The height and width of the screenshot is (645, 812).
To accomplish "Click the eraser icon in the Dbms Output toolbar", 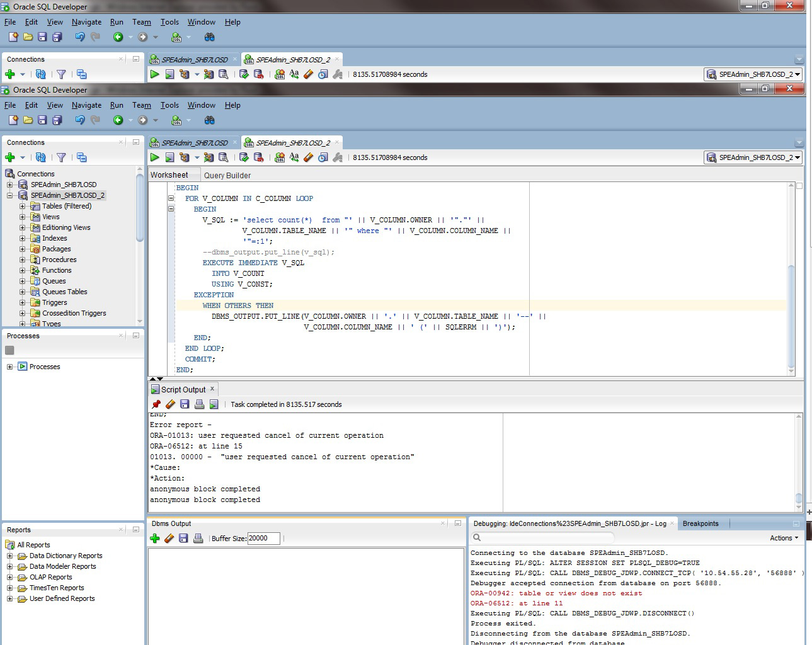I will (x=169, y=539).
